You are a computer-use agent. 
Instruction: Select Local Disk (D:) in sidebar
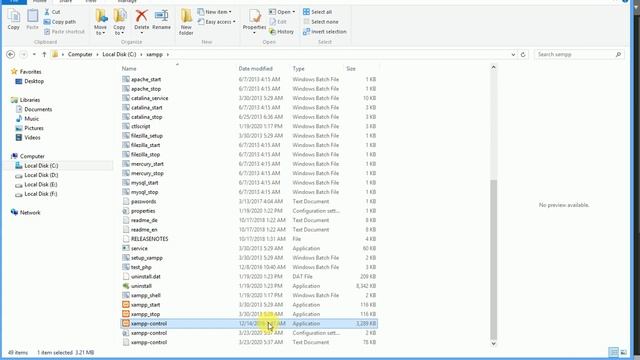pos(37,175)
